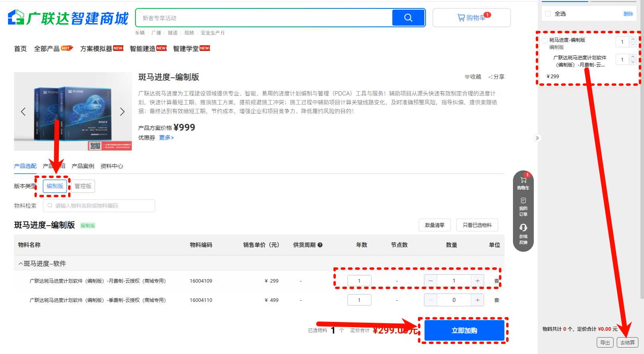644x354 pixels.
Task: Click the search box 新客专享活动
Action: tap(264, 18)
